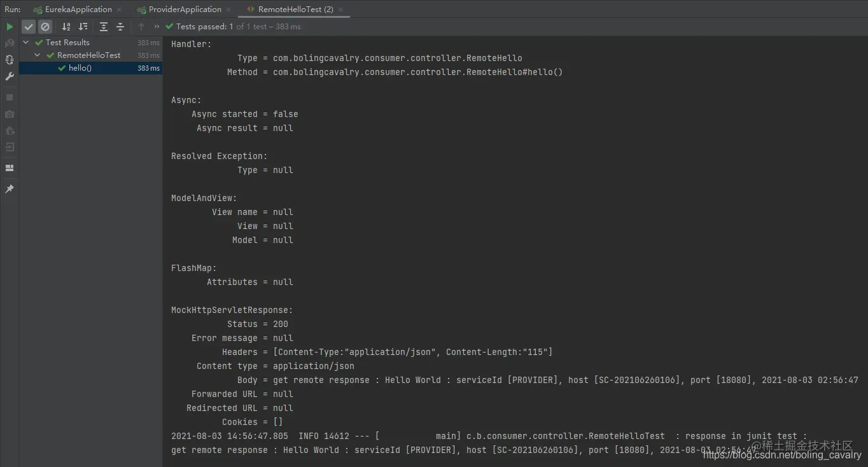Click 'Attributes = null' line
Image resolution: width=868 pixels, height=467 pixels.
(250, 282)
